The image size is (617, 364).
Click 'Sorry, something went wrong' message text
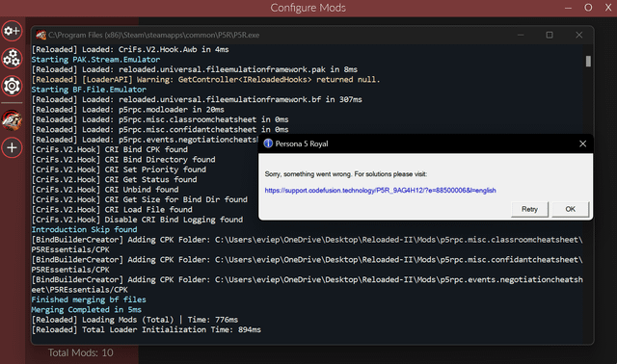tap(346, 174)
